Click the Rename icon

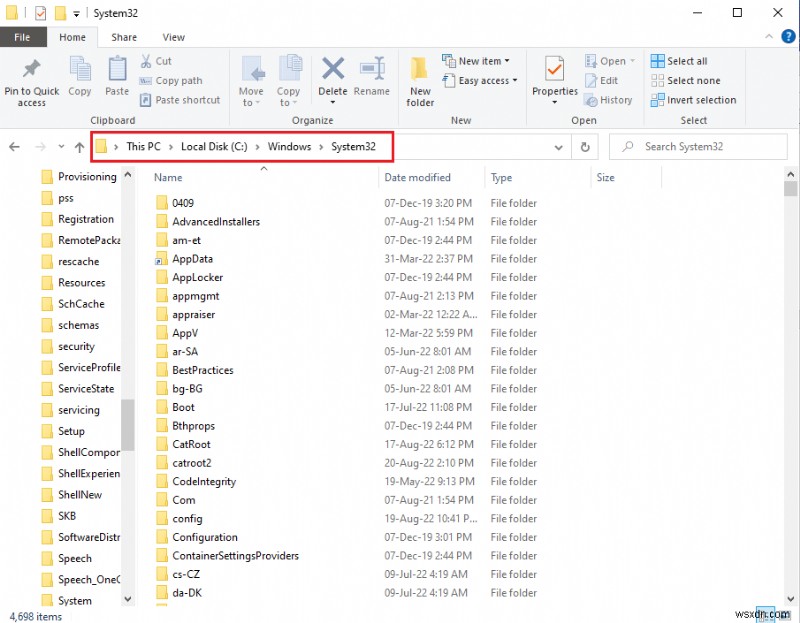pos(372,69)
